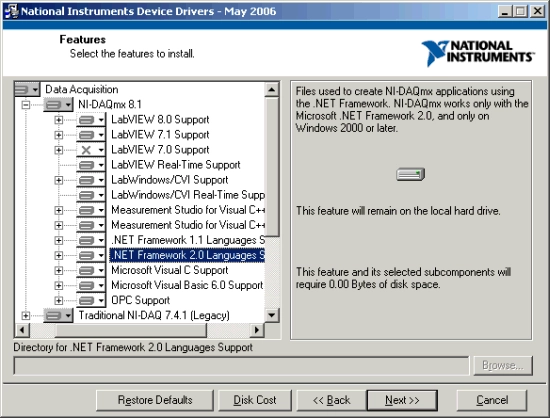This screenshot has width=550, height=418.
Task: Select LabVIEW 8.0 Support label
Action: tap(160, 120)
